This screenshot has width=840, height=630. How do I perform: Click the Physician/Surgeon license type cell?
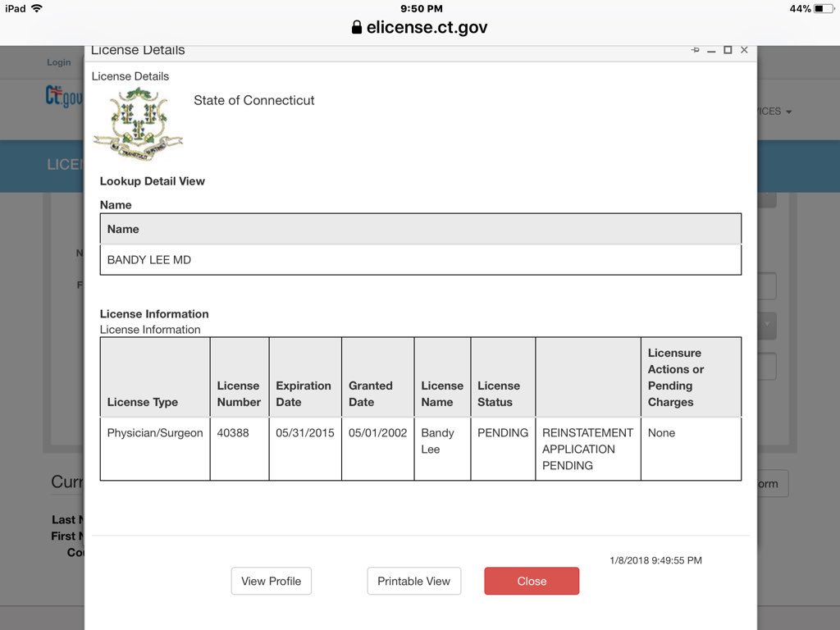click(155, 449)
